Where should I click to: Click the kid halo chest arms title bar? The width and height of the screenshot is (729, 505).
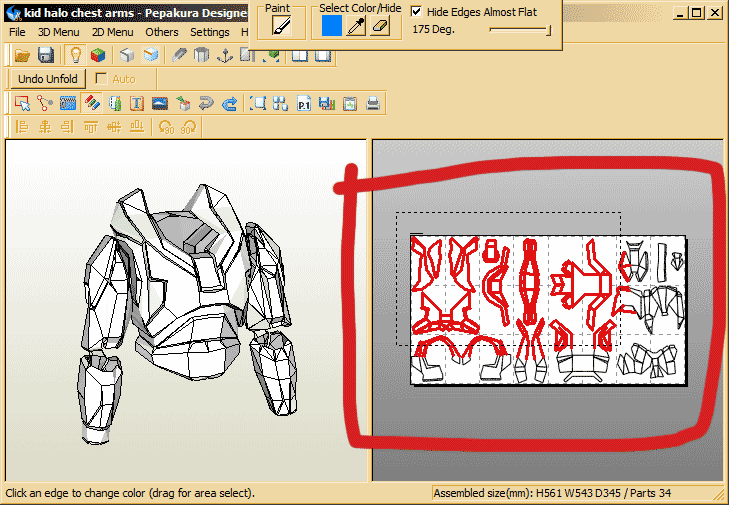126,13
